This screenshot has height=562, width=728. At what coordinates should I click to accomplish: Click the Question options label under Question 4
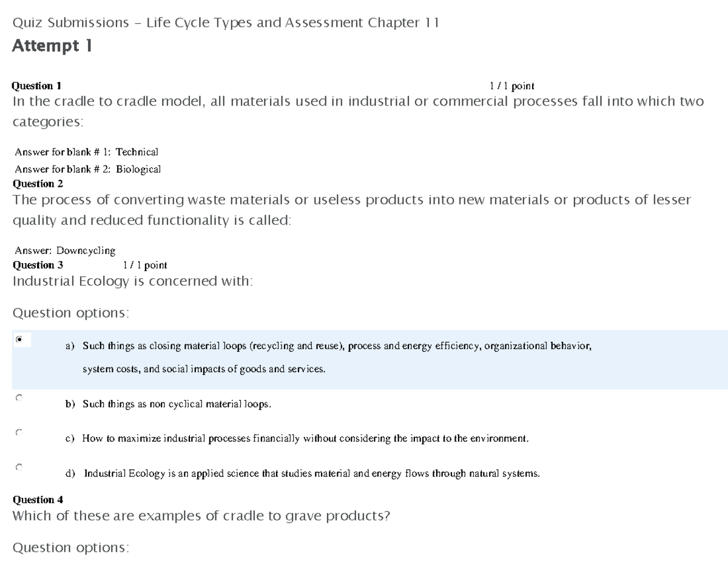click(59, 547)
